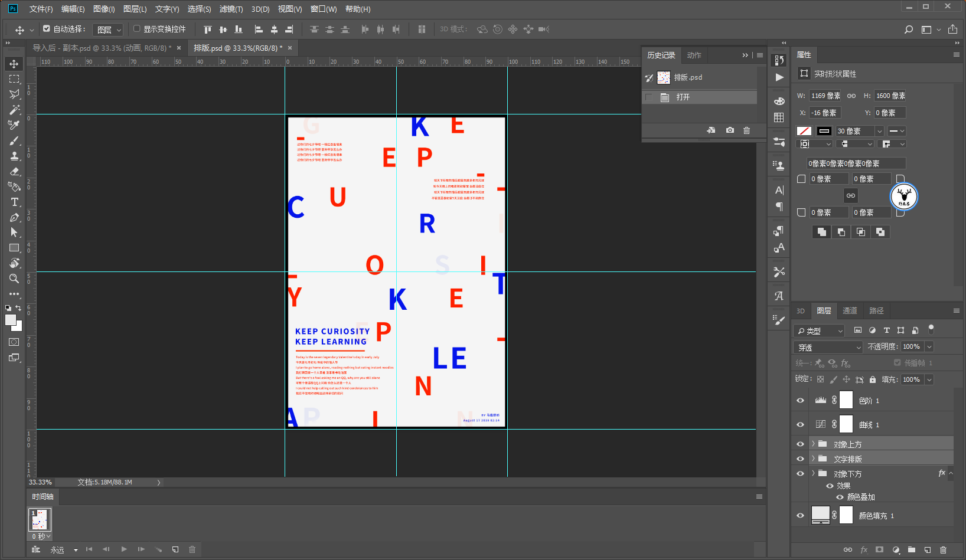Delete current state in History panel

pyautogui.click(x=746, y=130)
